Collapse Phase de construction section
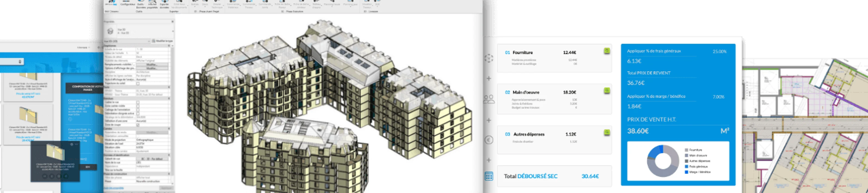 pyautogui.click(x=169, y=173)
